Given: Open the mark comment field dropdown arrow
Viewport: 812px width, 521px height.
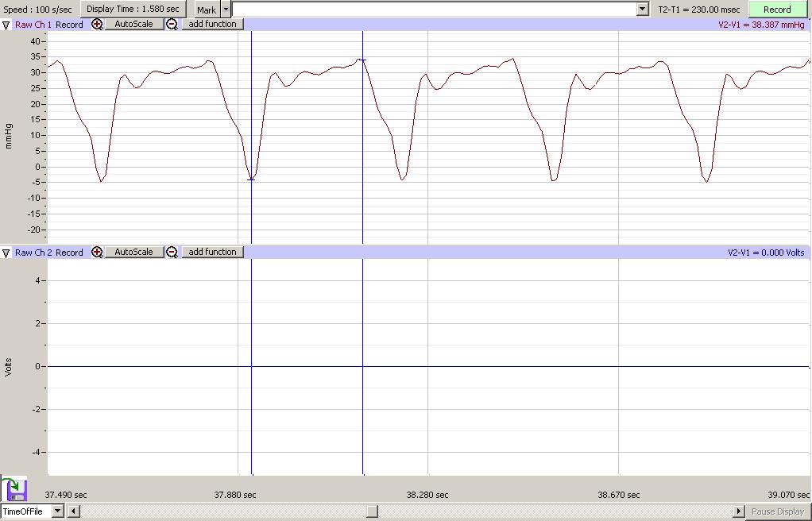Looking at the screenshot, I should (643, 10).
